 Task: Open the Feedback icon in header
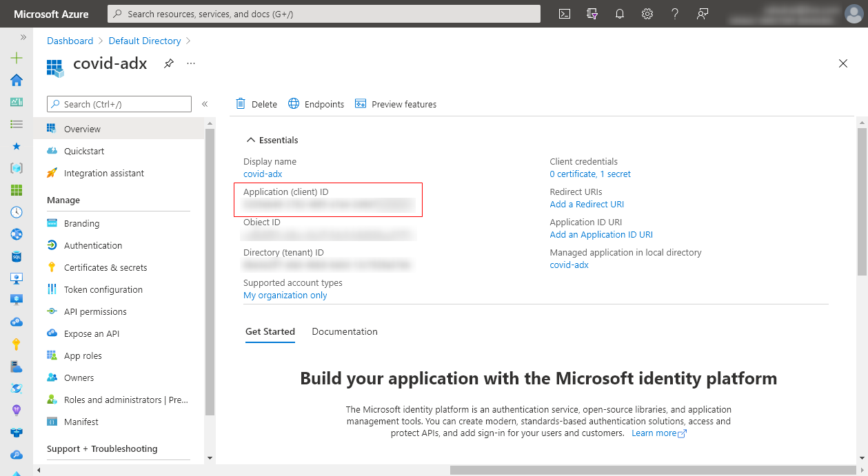point(703,14)
